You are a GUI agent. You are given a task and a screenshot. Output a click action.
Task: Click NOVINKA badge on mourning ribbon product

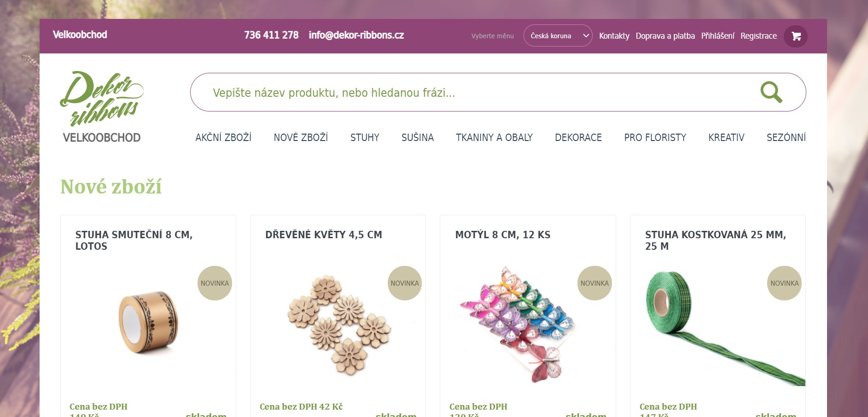click(215, 283)
